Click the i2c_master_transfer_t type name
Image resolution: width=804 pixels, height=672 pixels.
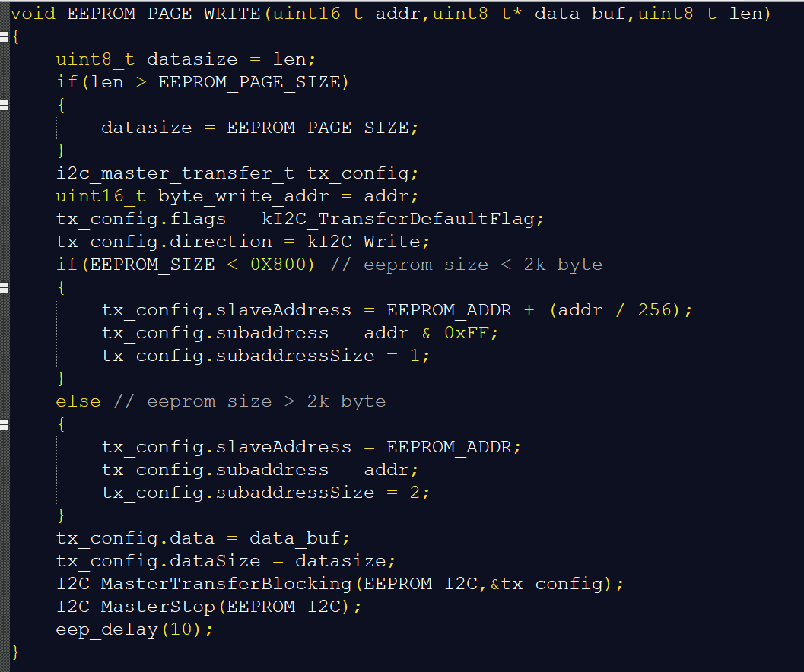tap(175, 173)
